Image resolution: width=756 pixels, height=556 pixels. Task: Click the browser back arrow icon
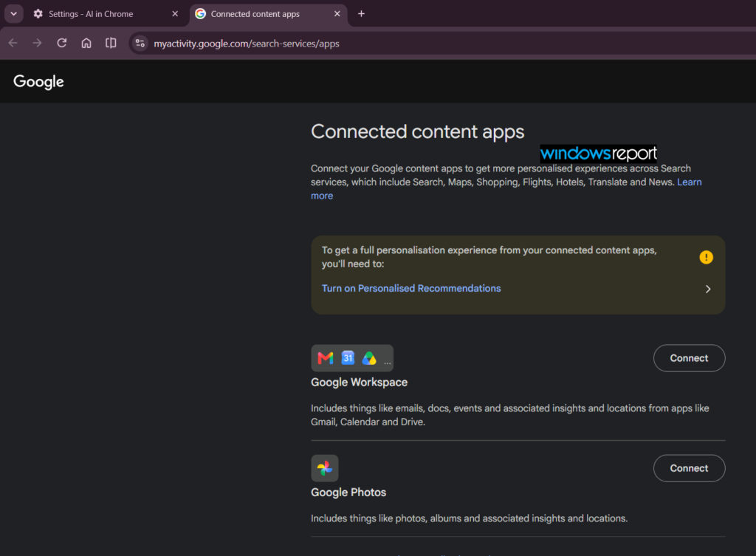tap(13, 44)
